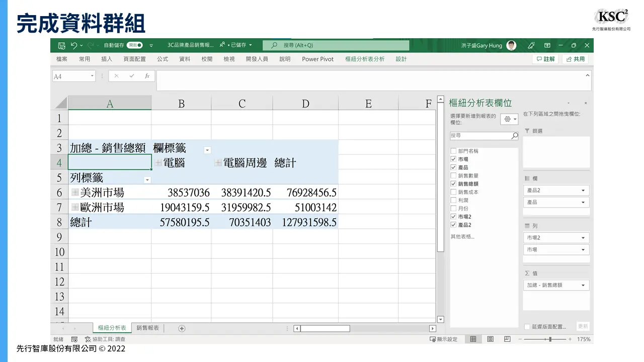Open the Power Pivot tab

[317, 59]
